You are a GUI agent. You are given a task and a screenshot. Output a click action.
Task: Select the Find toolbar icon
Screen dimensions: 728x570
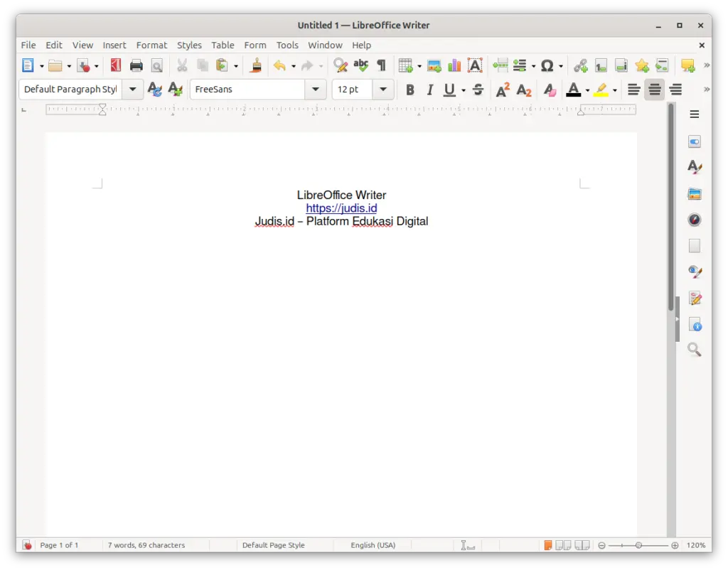[340, 65]
